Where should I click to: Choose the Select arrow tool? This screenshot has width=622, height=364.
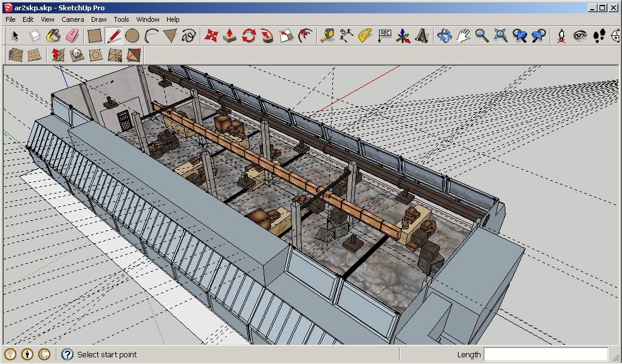15,36
